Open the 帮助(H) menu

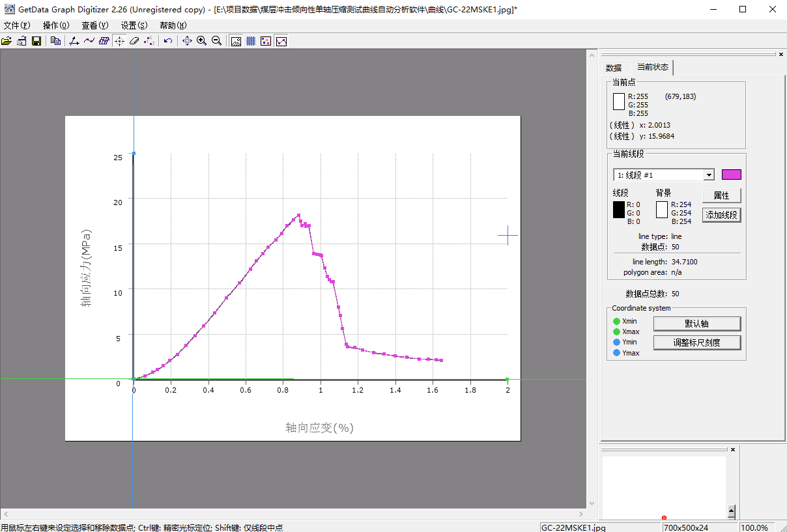pos(173,25)
